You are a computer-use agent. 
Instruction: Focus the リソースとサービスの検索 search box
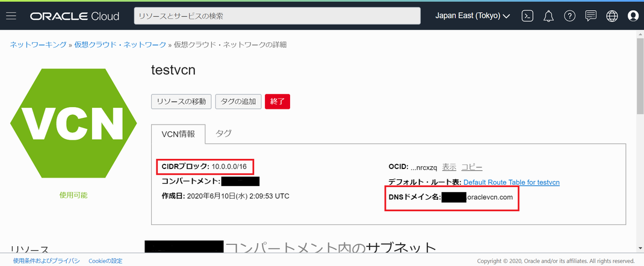pos(277,16)
